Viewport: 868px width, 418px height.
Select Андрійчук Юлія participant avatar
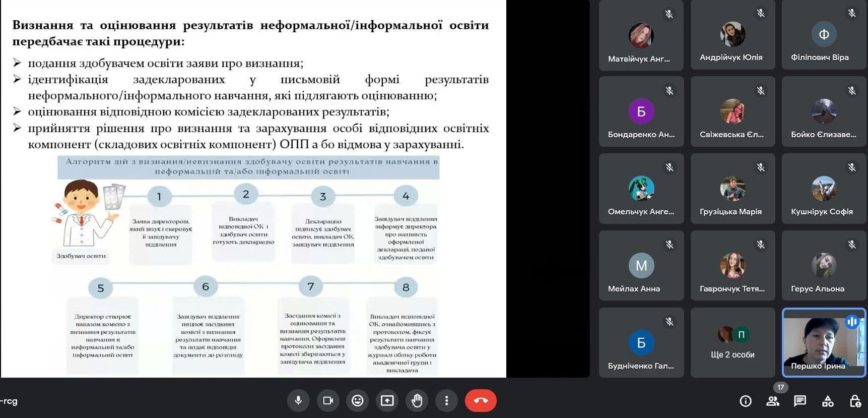point(732,34)
